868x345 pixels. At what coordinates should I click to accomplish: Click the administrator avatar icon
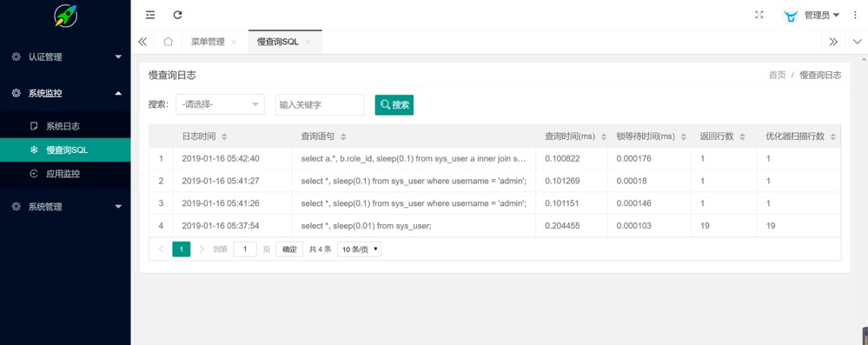(790, 16)
